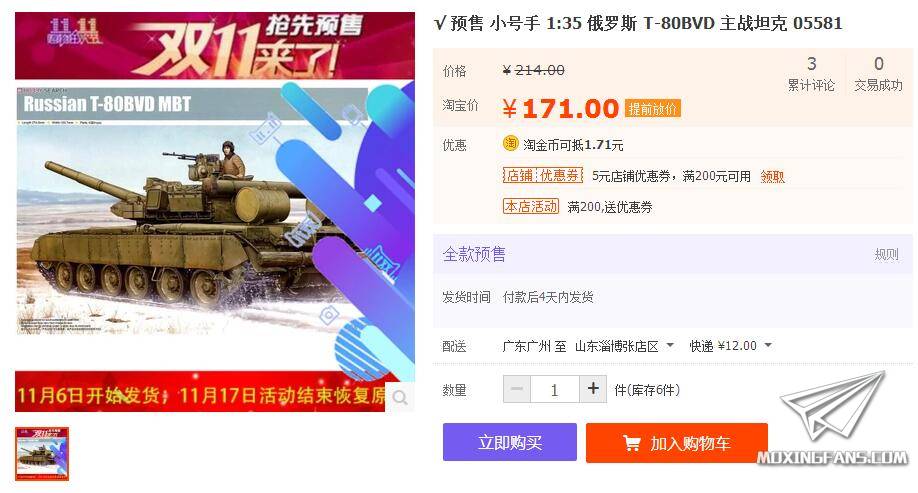The height and width of the screenshot is (493, 918).
Task: Open the 累计评论 reviews count tab
Action: click(x=811, y=73)
